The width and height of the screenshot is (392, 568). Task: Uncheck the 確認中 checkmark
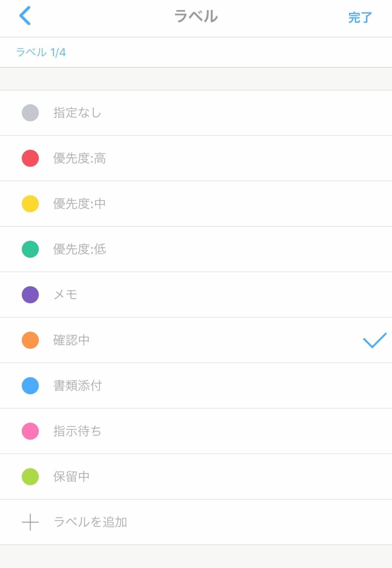[374, 340]
